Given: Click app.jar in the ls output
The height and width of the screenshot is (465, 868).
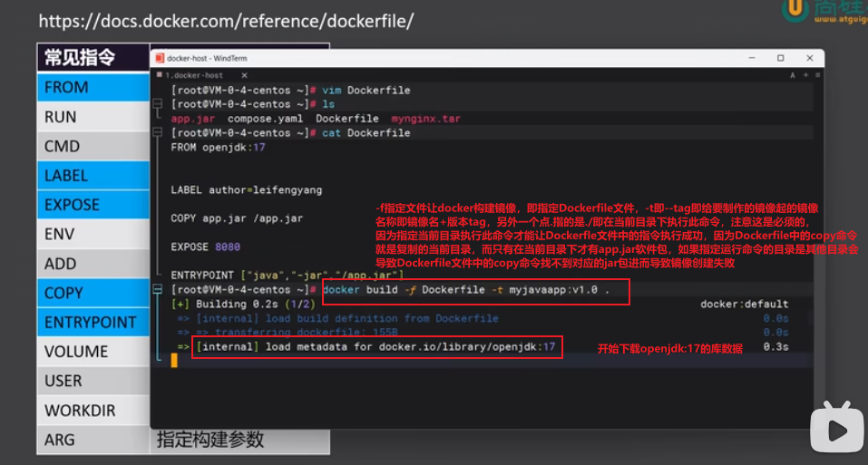Looking at the screenshot, I should pos(192,119).
